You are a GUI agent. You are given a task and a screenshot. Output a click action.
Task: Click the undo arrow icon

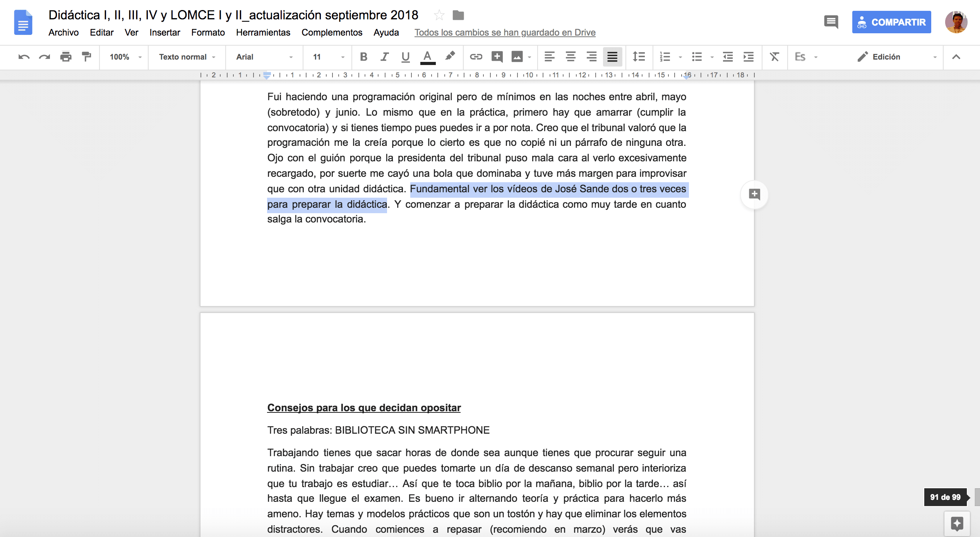click(x=24, y=57)
